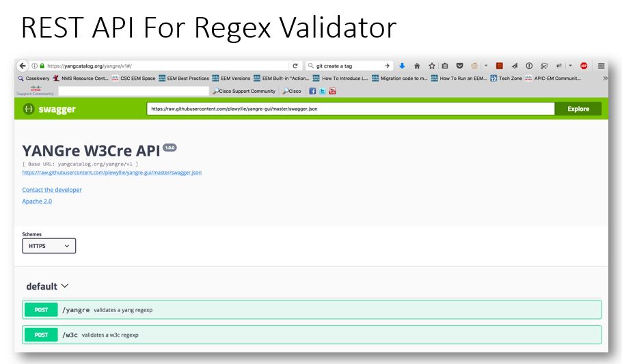
Task: Click the Cisco search button
Action: tap(292, 92)
